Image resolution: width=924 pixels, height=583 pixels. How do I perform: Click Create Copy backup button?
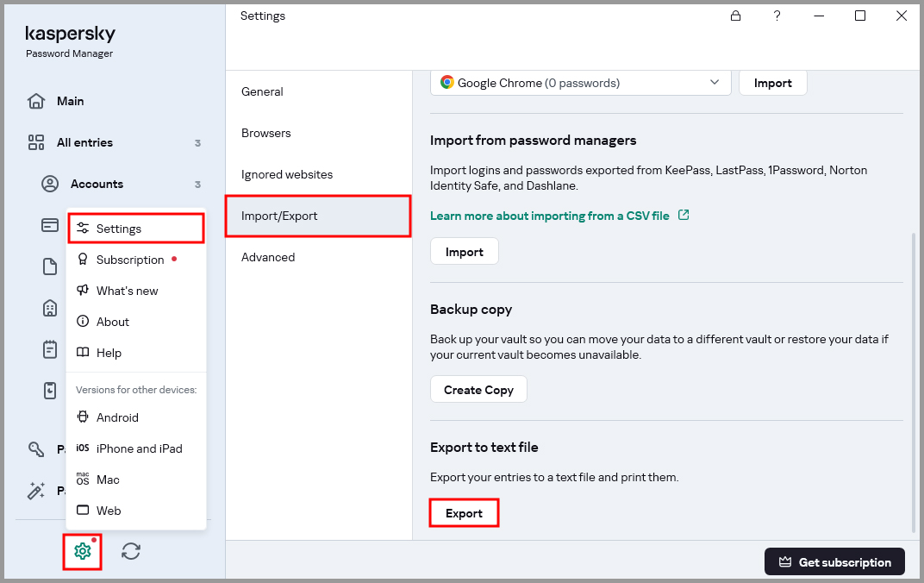[478, 389]
